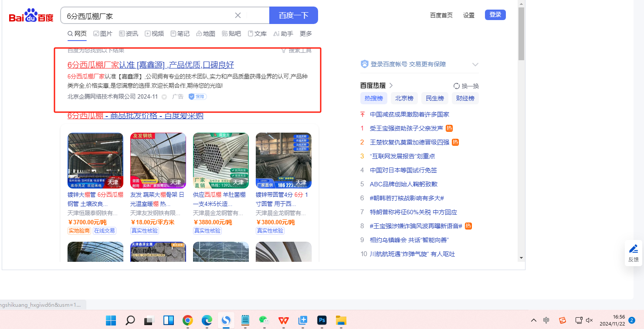Toggle the 中 Chinese input mode indicator
Screen dimensions: 644x329
point(546,320)
